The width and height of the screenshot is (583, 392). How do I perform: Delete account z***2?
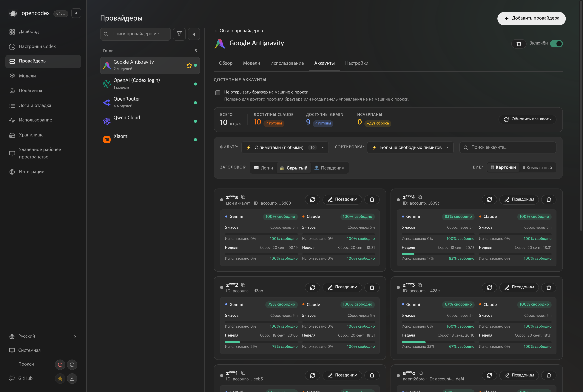tap(372, 287)
